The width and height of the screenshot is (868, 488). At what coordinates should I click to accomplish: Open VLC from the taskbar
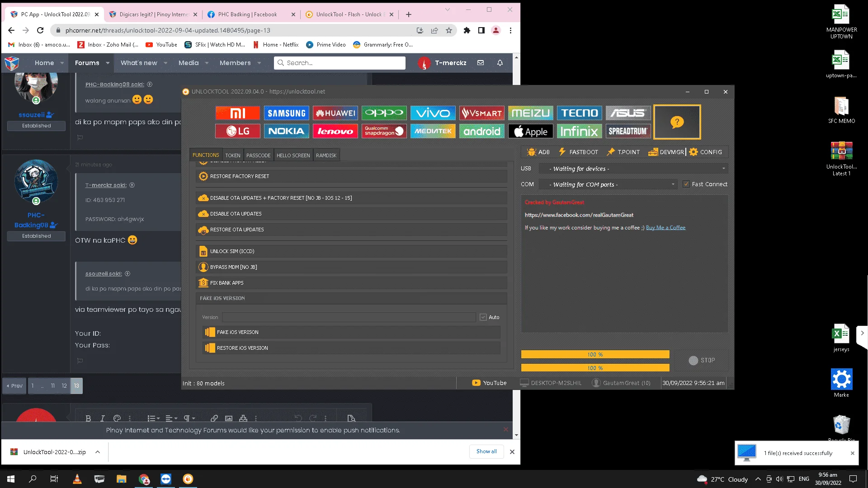coord(77,479)
